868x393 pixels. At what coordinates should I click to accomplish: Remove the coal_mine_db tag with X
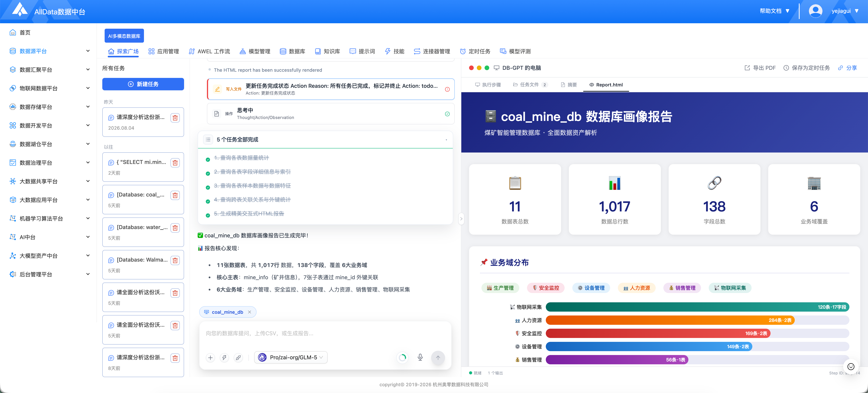point(249,312)
